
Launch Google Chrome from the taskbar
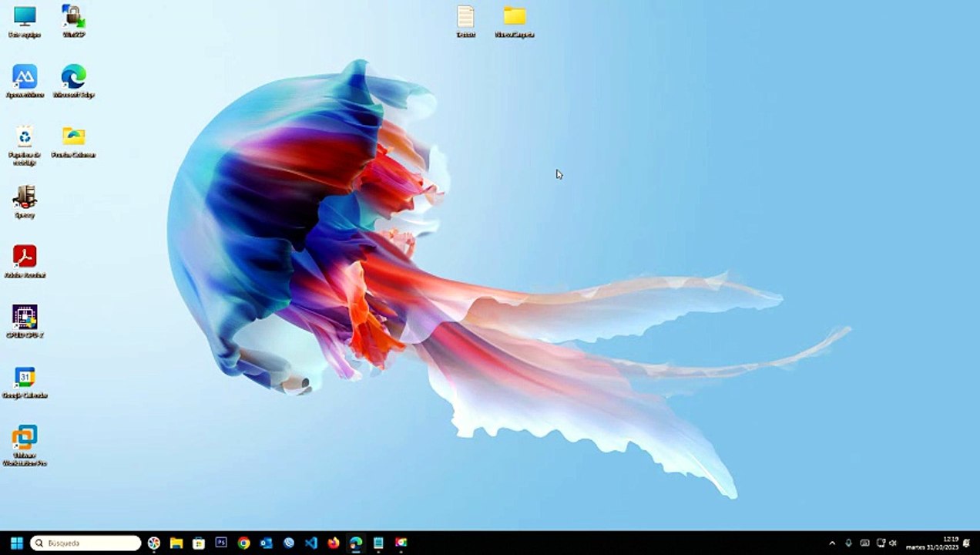[243, 543]
